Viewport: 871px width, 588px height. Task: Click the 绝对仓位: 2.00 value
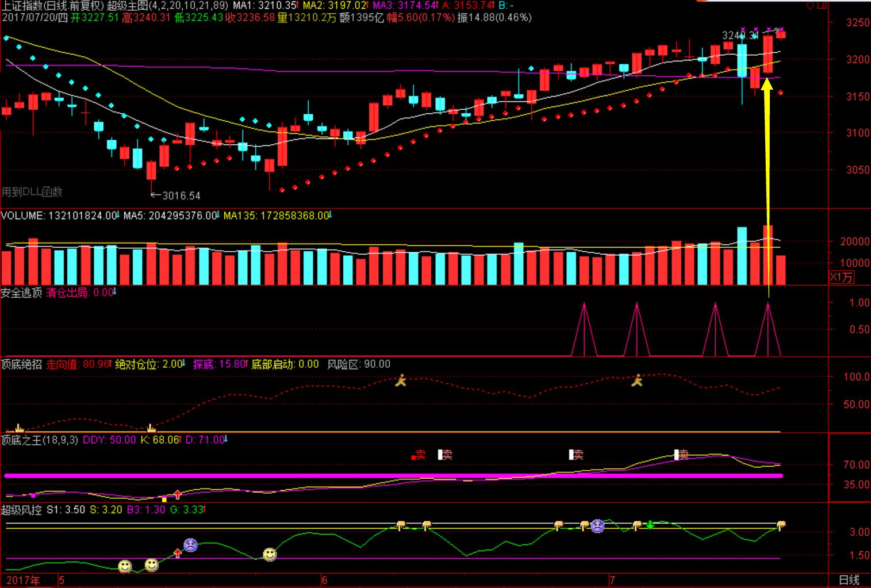point(149,364)
